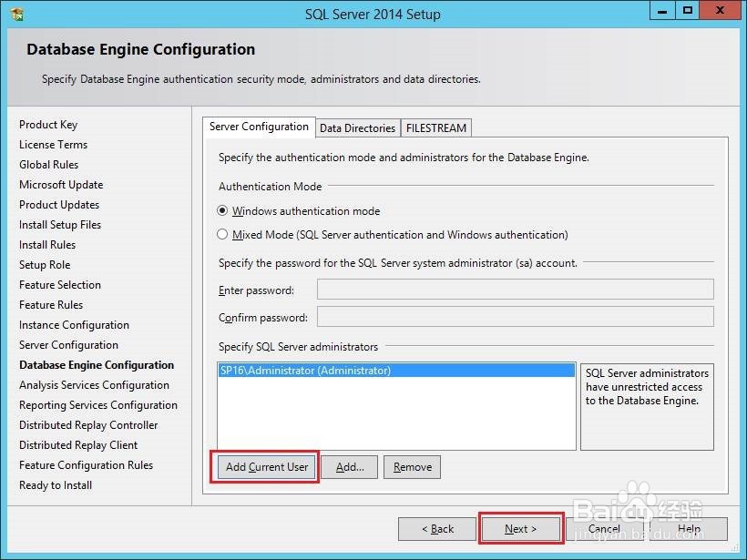The width and height of the screenshot is (747, 560).
Task: Click the Add Current User button
Action: [x=266, y=467]
